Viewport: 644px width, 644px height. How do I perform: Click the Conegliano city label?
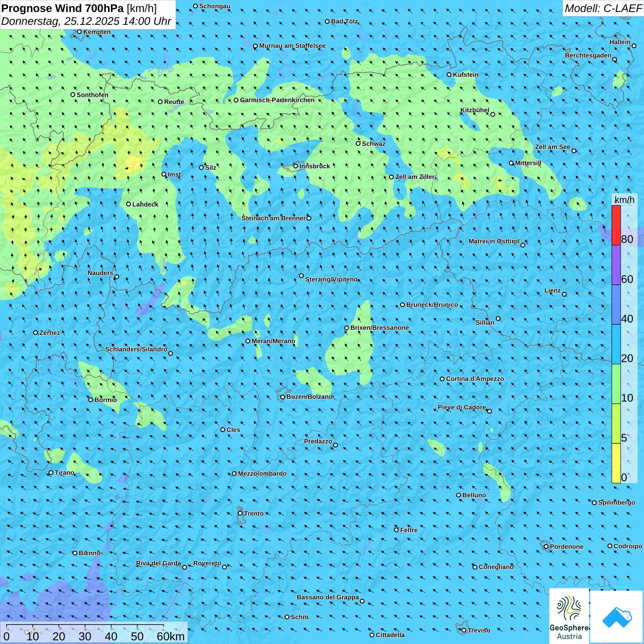496,567
